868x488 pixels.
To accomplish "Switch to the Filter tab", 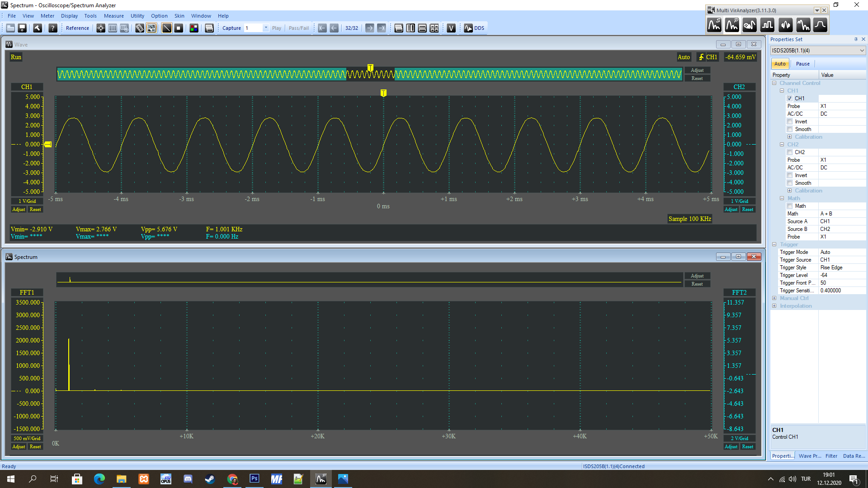I will 831,456.
